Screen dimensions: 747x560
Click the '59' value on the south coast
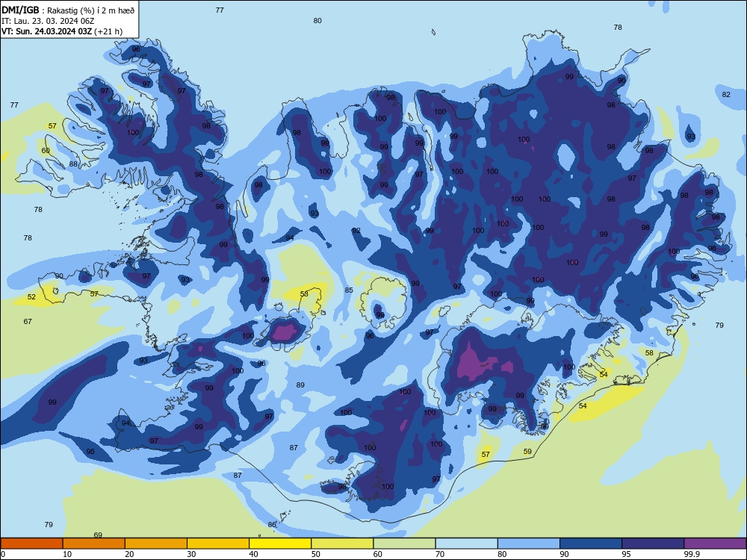point(527,452)
